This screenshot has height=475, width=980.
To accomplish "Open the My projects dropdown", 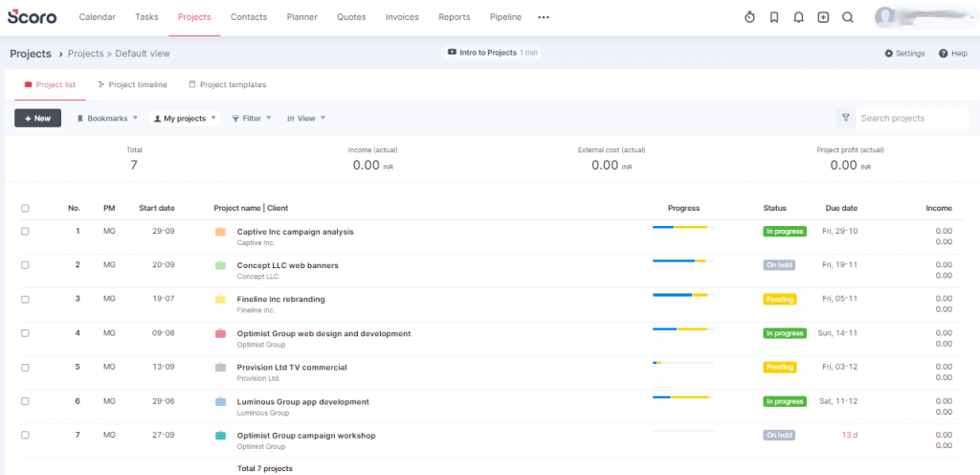I will point(185,118).
